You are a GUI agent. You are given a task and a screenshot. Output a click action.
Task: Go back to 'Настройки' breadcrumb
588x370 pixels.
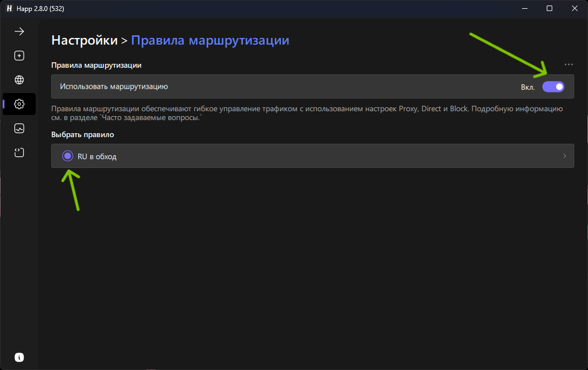[x=84, y=40]
